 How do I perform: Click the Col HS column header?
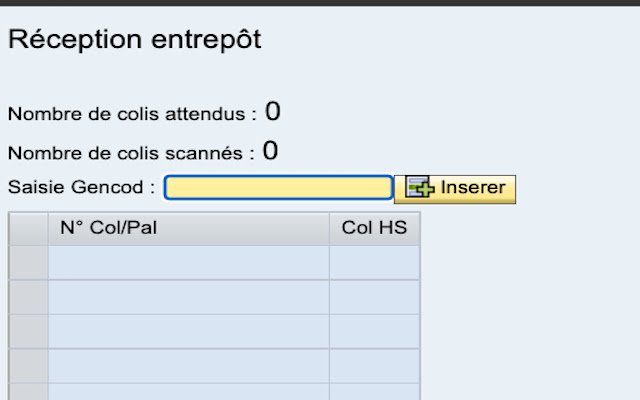[374, 228]
